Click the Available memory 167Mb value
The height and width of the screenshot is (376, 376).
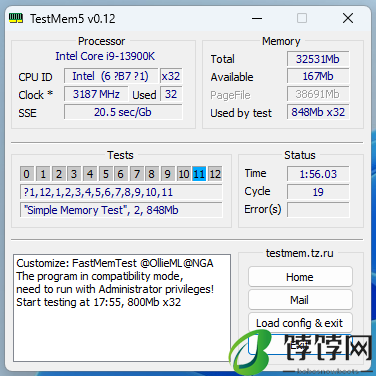pos(318,76)
